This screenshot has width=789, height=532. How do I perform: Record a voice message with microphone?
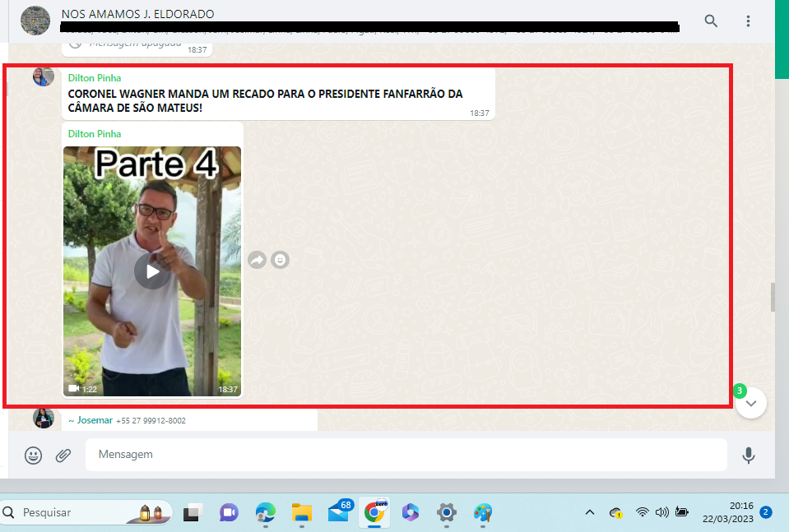pyautogui.click(x=748, y=455)
